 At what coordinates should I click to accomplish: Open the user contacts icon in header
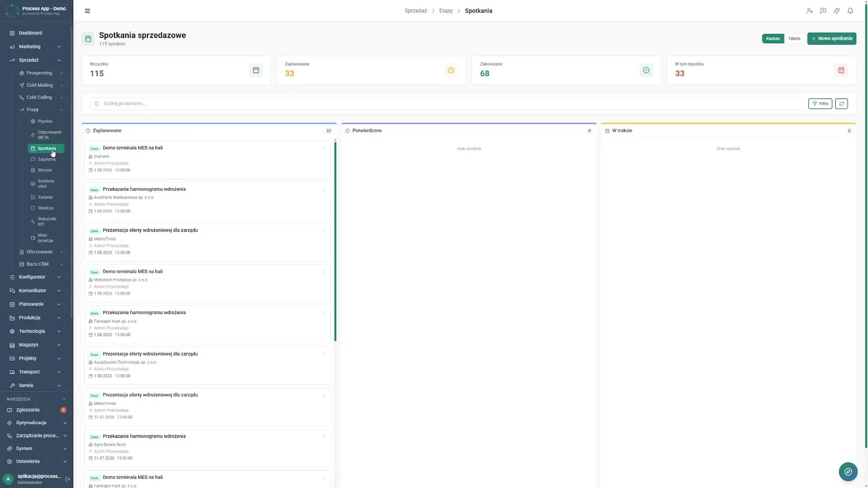(x=810, y=11)
